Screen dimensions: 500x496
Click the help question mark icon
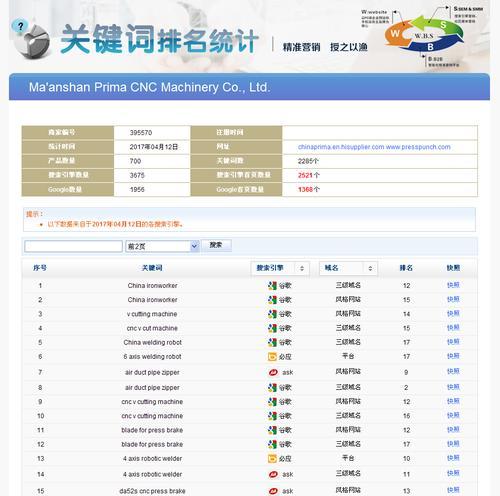pyautogui.click(x=20, y=26)
